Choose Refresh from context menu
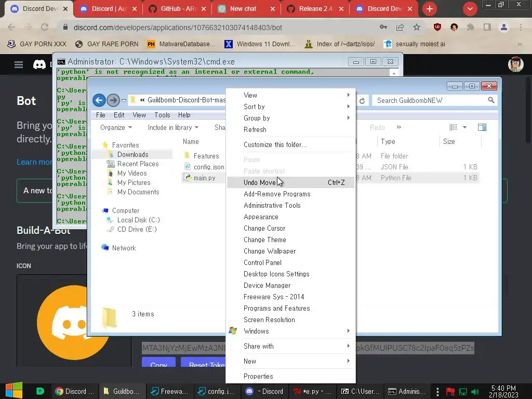 coord(291,129)
